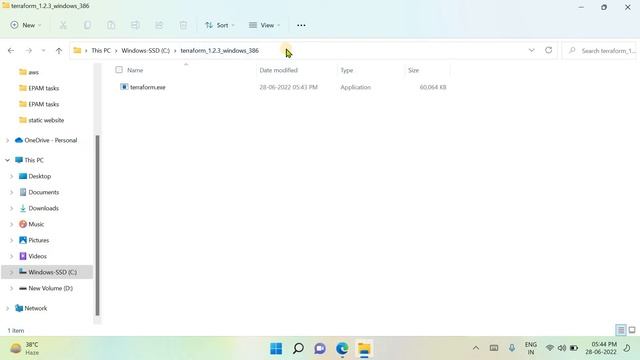Click the Share toolbar icon
Viewport: 640px width, 360px height.
point(159,25)
